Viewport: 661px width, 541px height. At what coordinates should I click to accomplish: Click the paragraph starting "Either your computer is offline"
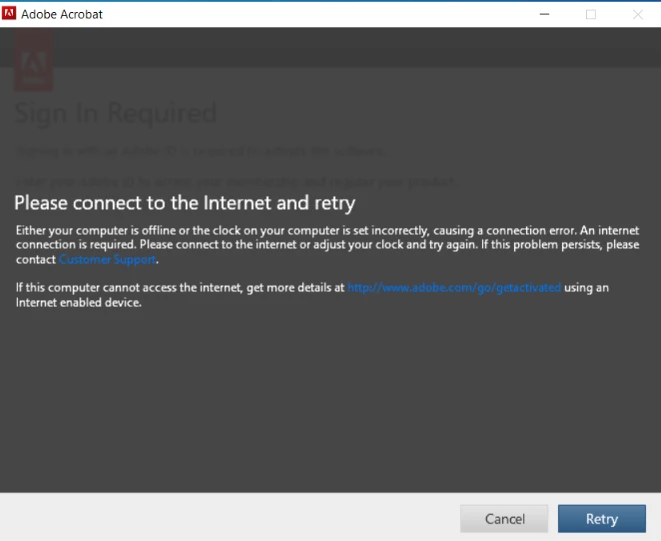tap(328, 245)
